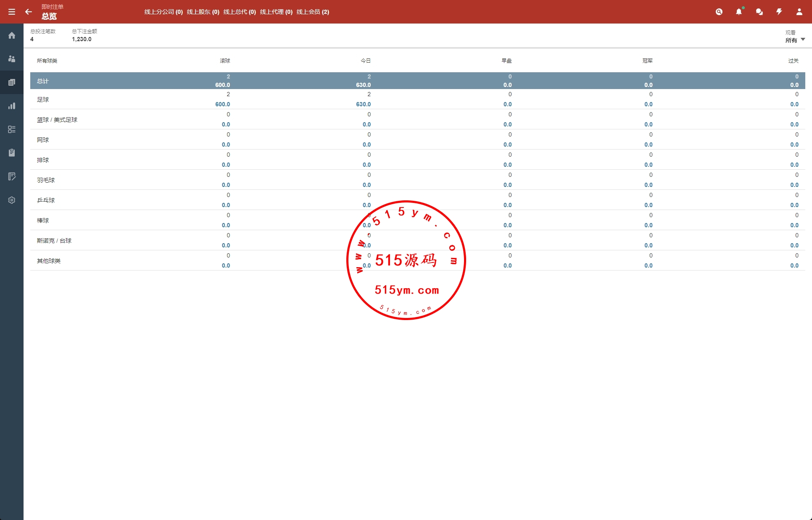Open the list icon in sidebar
This screenshot has height=520, width=812.
click(x=12, y=129)
